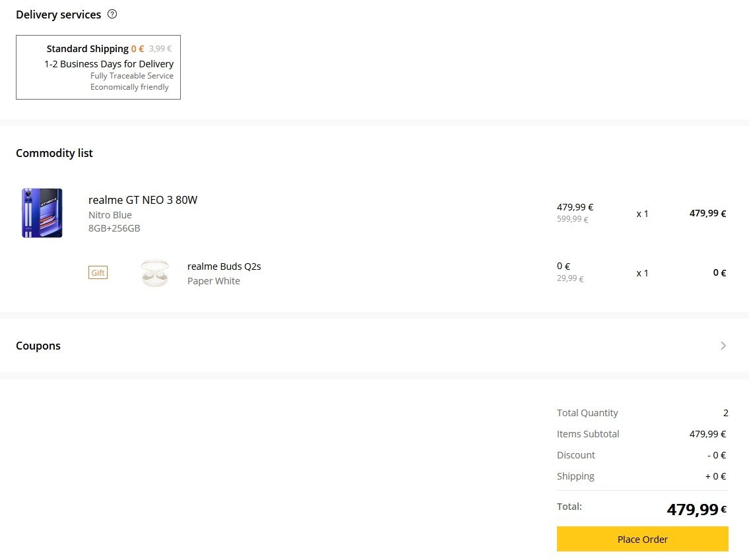Click the Gift badge label
Image resolution: width=749 pixels, height=560 pixels.
point(98,273)
